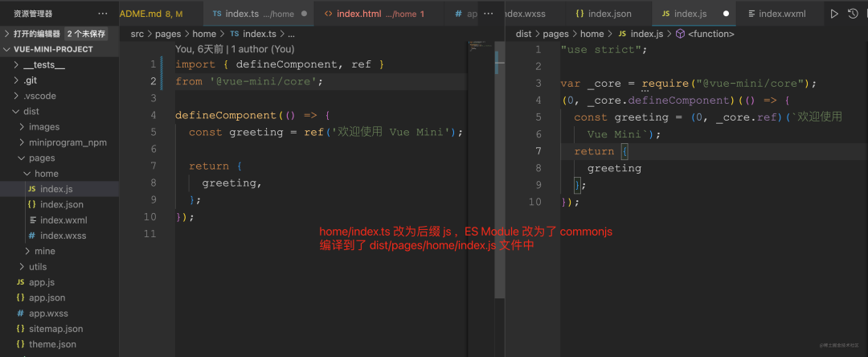Click <function> in right breadcrumb
Screen dimensions: 868x357
711,34
